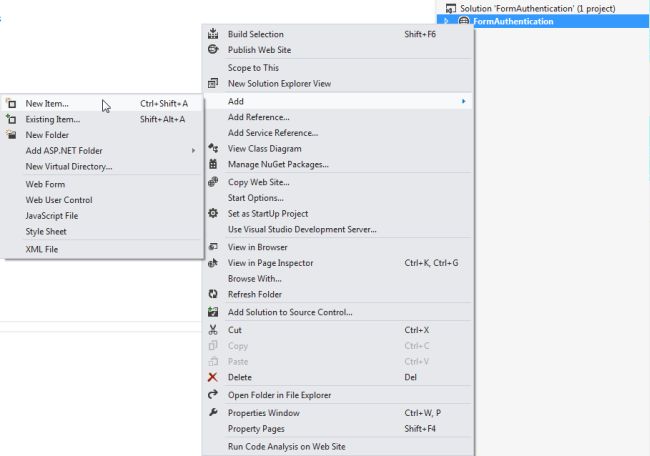The height and width of the screenshot is (456, 650).
Task: Click the Publish Web Site globe icon
Action: point(212,49)
